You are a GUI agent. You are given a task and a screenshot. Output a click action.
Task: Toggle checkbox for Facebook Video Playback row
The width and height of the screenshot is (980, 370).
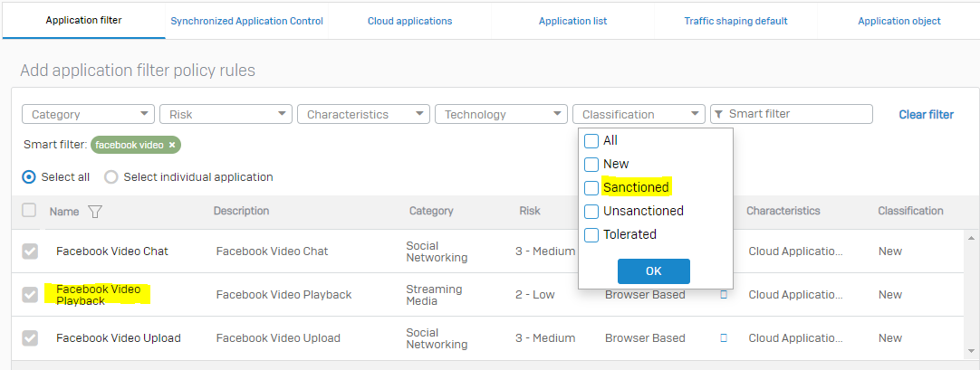pos(30,295)
